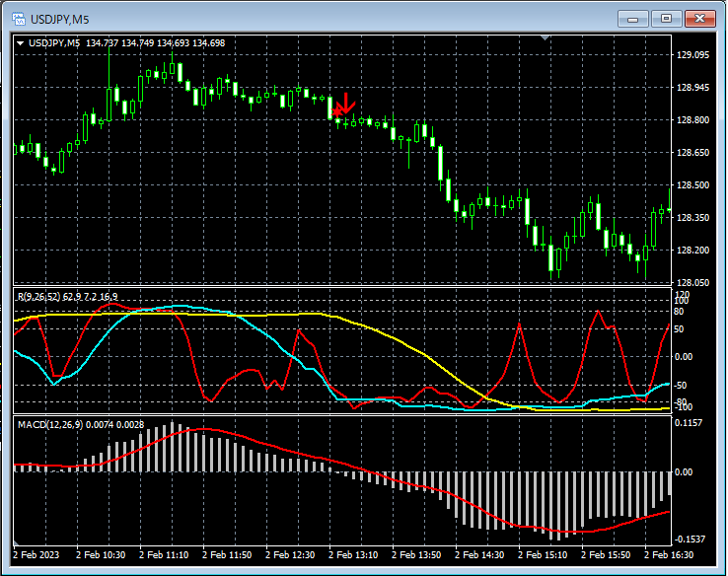Open the USDJPY,M5 chart dropdown triangle
The image size is (728, 576).
pos(21,42)
